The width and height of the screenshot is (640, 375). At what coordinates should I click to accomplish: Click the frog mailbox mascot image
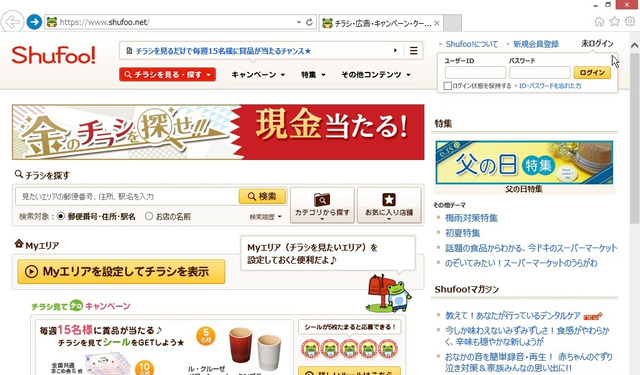click(389, 293)
